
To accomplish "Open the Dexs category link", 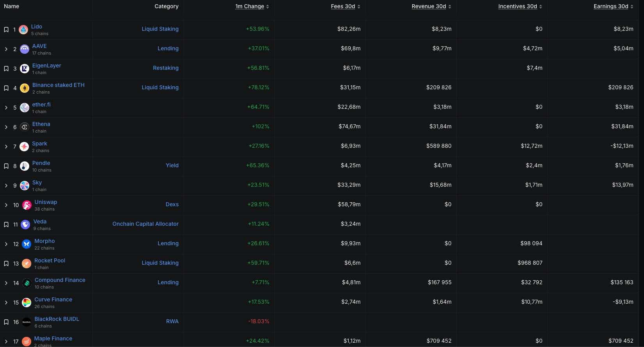I will [x=172, y=204].
